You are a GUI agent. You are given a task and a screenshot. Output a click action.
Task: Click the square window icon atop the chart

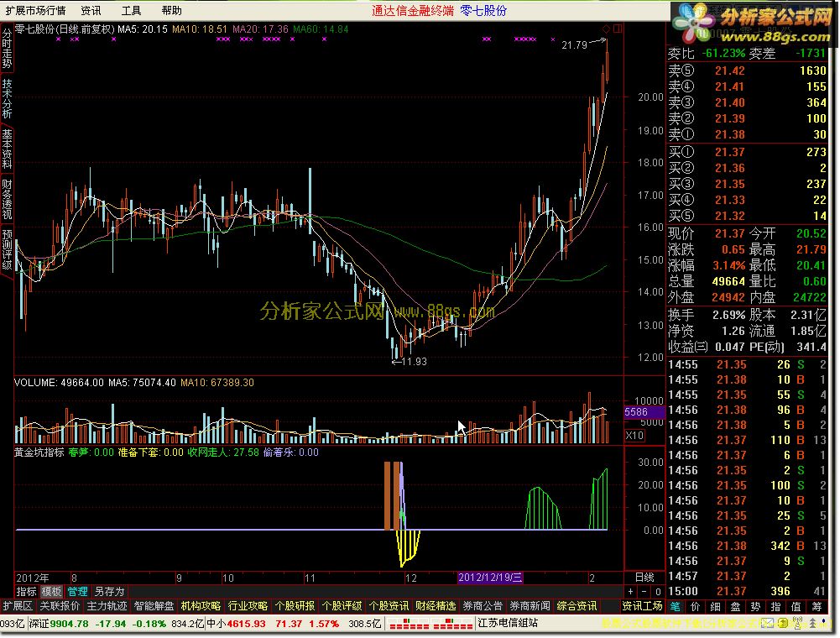tap(618, 29)
